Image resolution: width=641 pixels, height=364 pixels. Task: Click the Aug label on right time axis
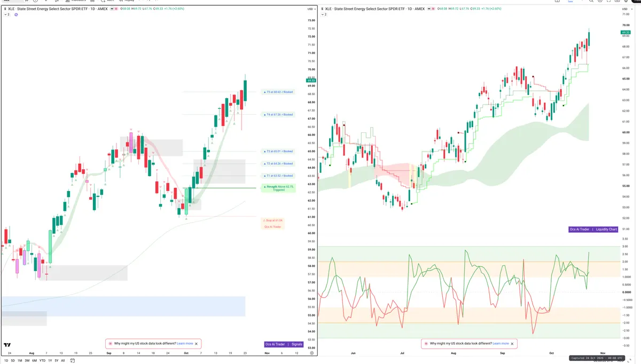(453, 353)
